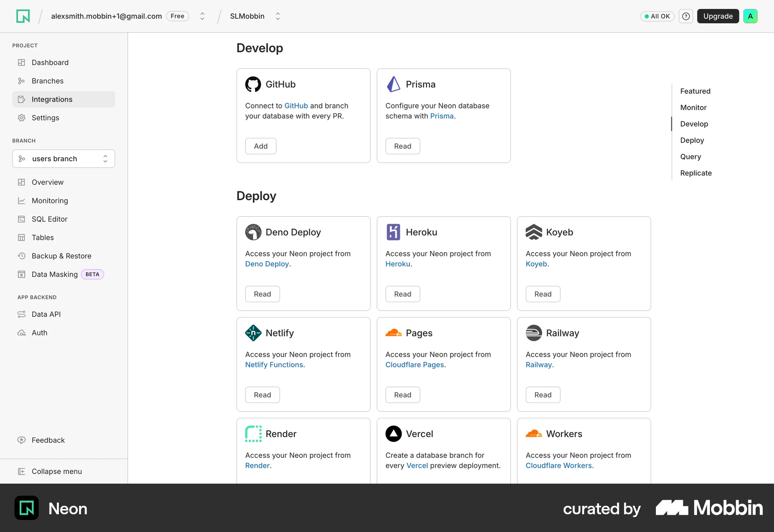This screenshot has width=774, height=532.
Task: Open the help question mark icon
Action: pyautogui.click(x=686, y=16)
